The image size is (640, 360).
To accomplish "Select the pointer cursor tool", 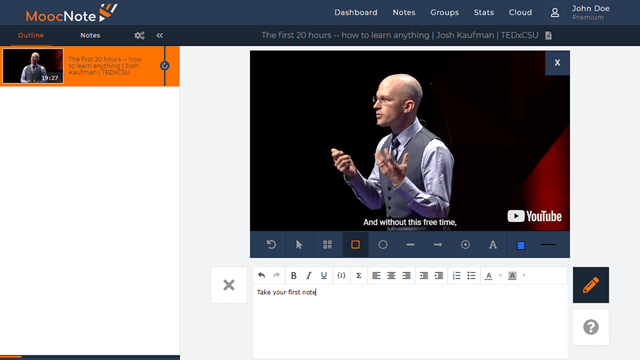I will 299,244.
